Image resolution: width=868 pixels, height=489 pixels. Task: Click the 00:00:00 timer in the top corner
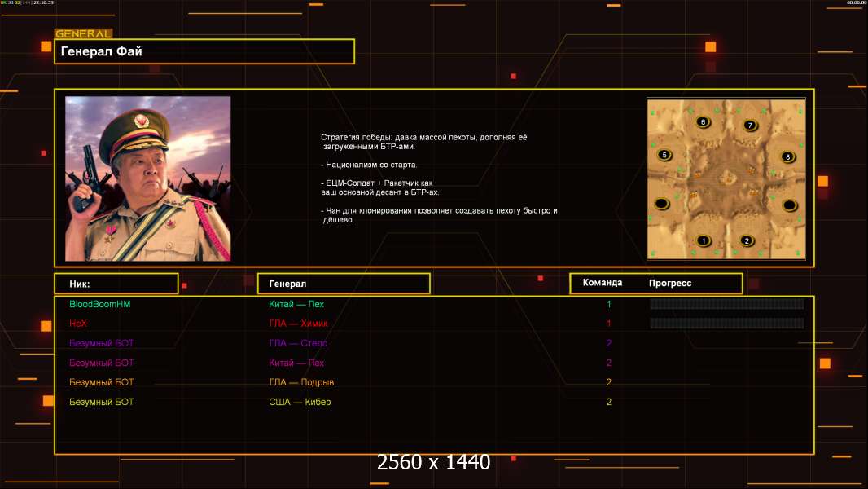[x=857, y=2]
